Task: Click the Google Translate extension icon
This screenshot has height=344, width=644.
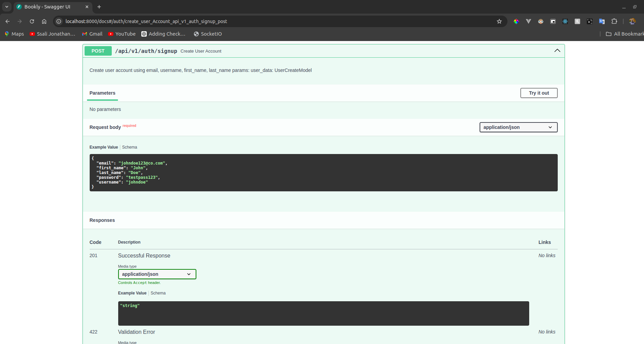Action: [602, 21]
